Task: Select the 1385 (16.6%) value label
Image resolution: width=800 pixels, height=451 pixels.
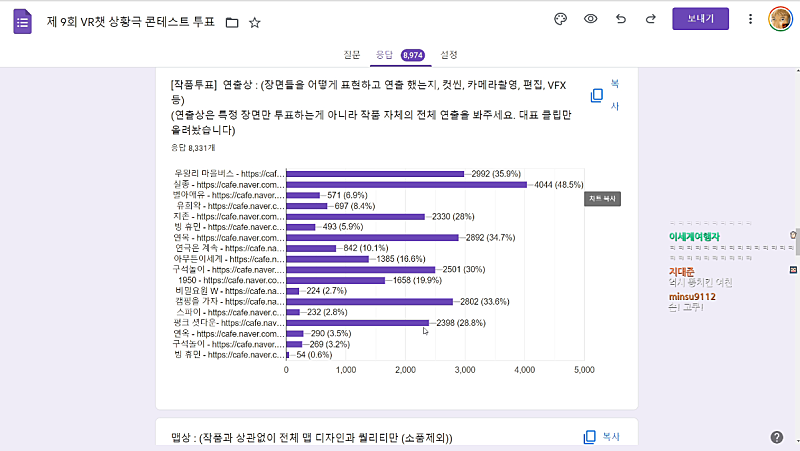Action: pos(401,259)
